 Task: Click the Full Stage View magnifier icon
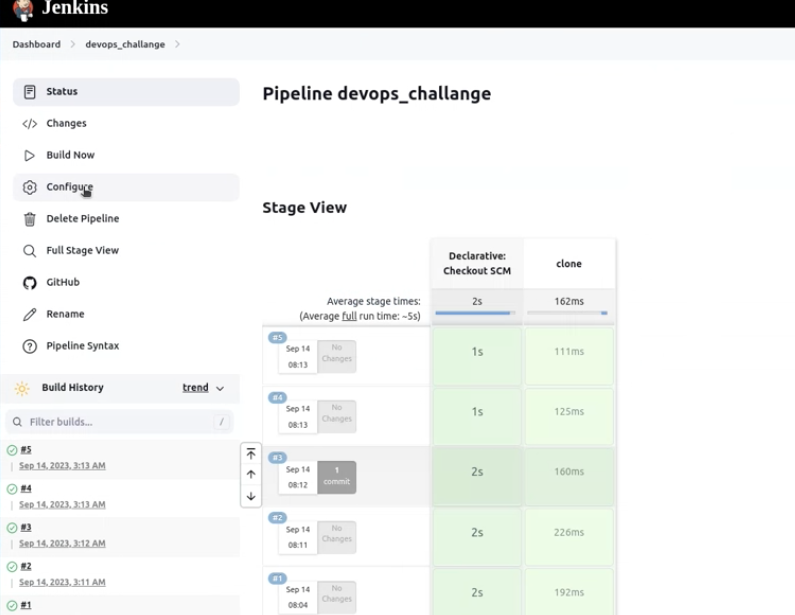click(29, 251)
